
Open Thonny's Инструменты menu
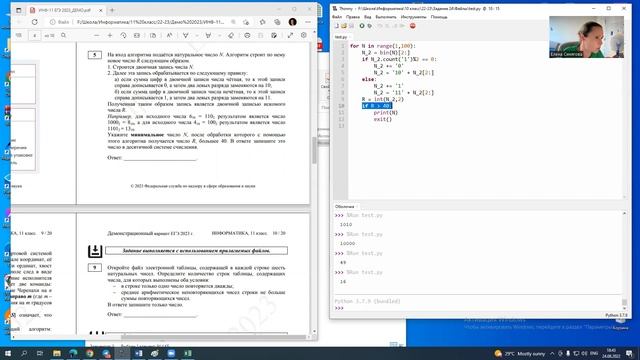click(x=413, y=17)
